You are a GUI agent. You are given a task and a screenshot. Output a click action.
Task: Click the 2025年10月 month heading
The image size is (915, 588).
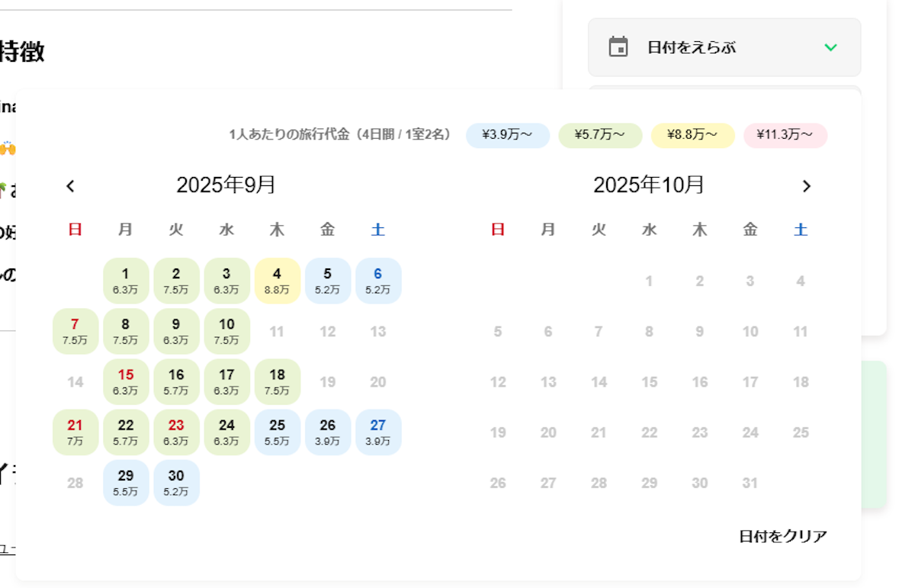[x=648, y=185]
